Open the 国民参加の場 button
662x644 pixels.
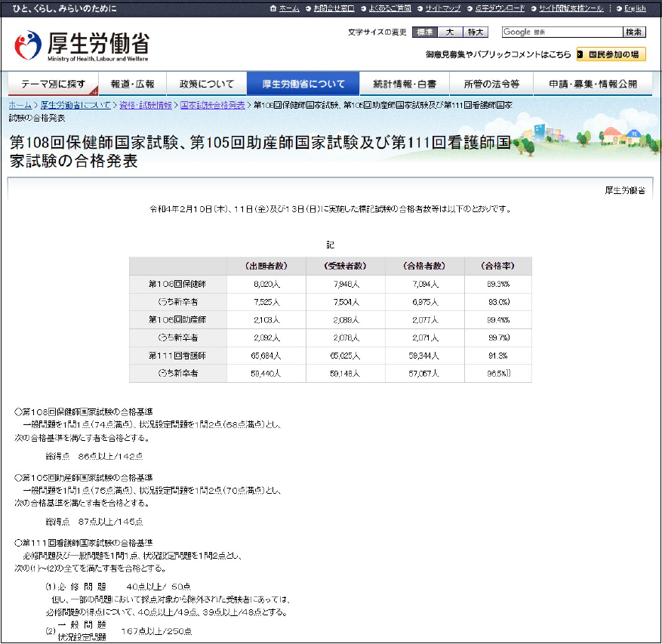click(x=611, y=54)
